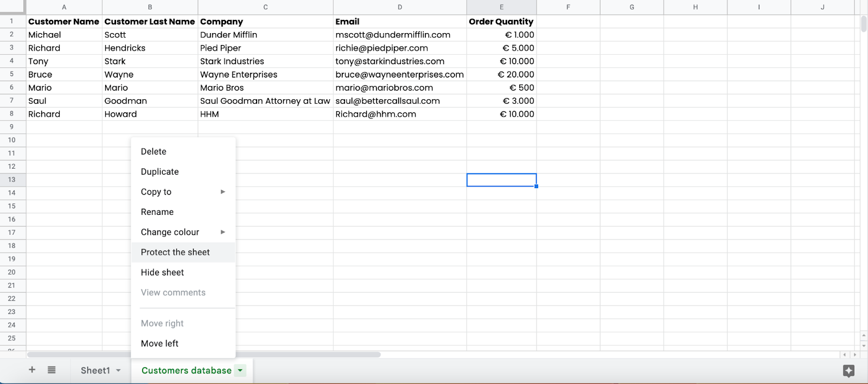Screen dimensions: 868x384
Task: Select Protect the sheet option
Action: click(x=183, y=252)
